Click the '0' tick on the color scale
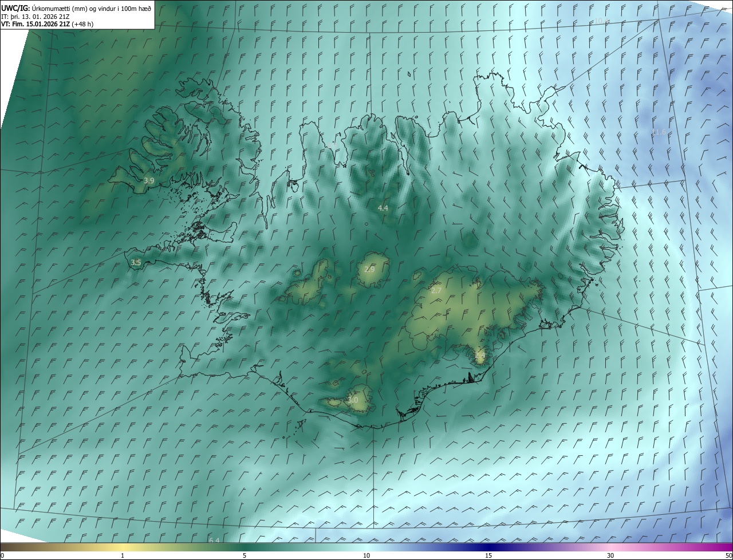The image size is (733, 560). (x=2, y=555)
